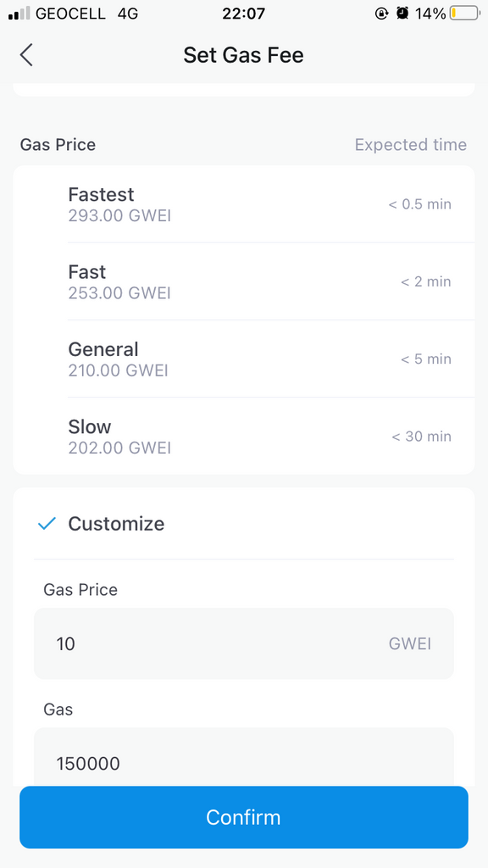Tap the GWEI unit label in field

pyautogui.click(x=410, y=644)
